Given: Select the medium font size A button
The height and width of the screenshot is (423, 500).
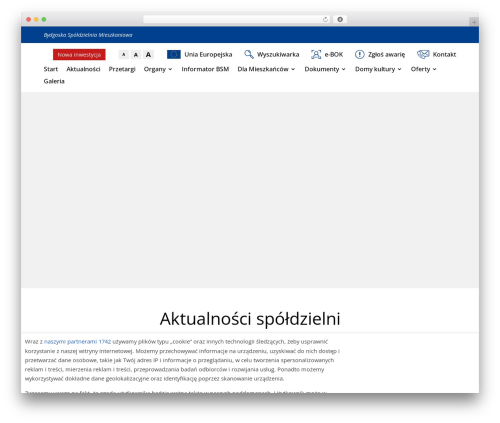Looking at the screenshot, I should pos(136,54).
